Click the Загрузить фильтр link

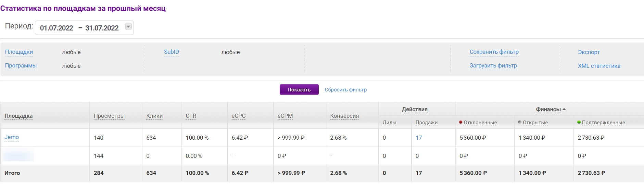[x=493, y=66]
